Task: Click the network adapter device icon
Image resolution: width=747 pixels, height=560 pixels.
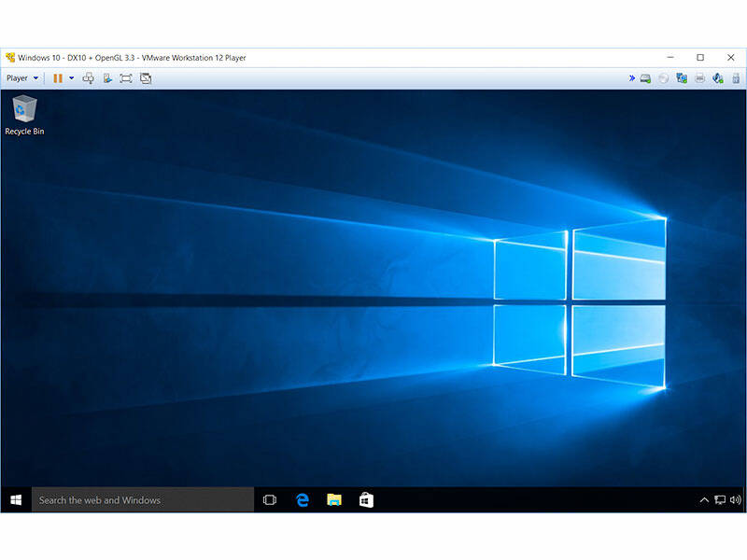Action: click(x=682, y=78)
